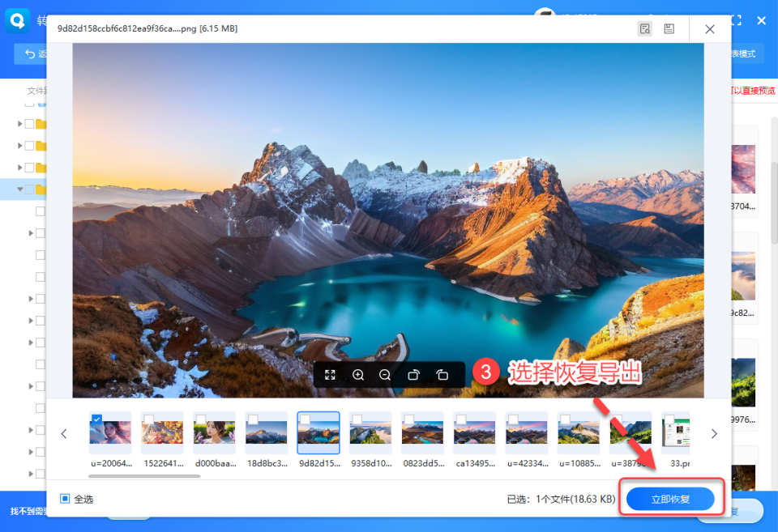Viewport: 778px width, 532px height.
Task: Close the image preview dialog
Action: click(x=710, y=29)
